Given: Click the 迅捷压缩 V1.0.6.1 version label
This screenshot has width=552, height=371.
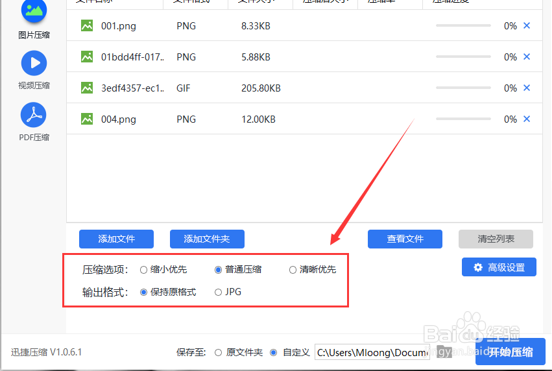Looking at the screenshot, I should [x=46, y=352].
